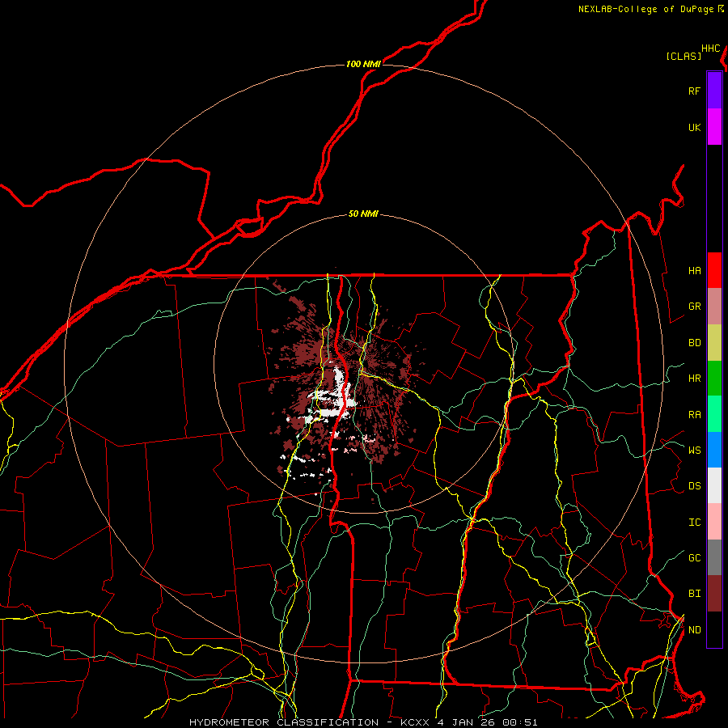This screenshot has width=728, height=728.
Task: Click the white DS legend swatch
Action: click(714, 485)
